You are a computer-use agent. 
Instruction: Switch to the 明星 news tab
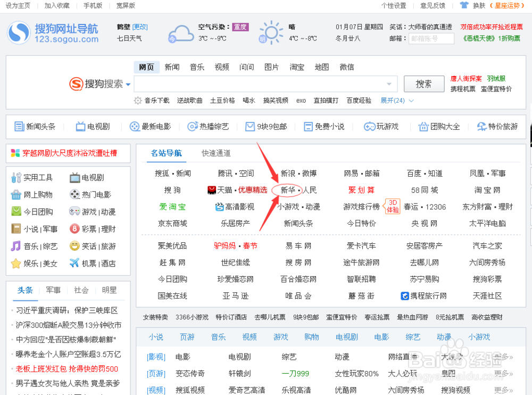click(x=109, y=290)
